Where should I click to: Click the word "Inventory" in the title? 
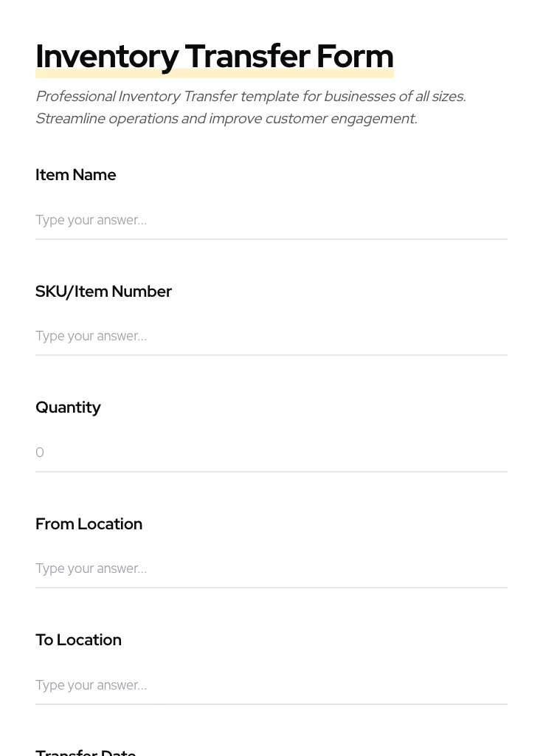[x=106, y=56]
